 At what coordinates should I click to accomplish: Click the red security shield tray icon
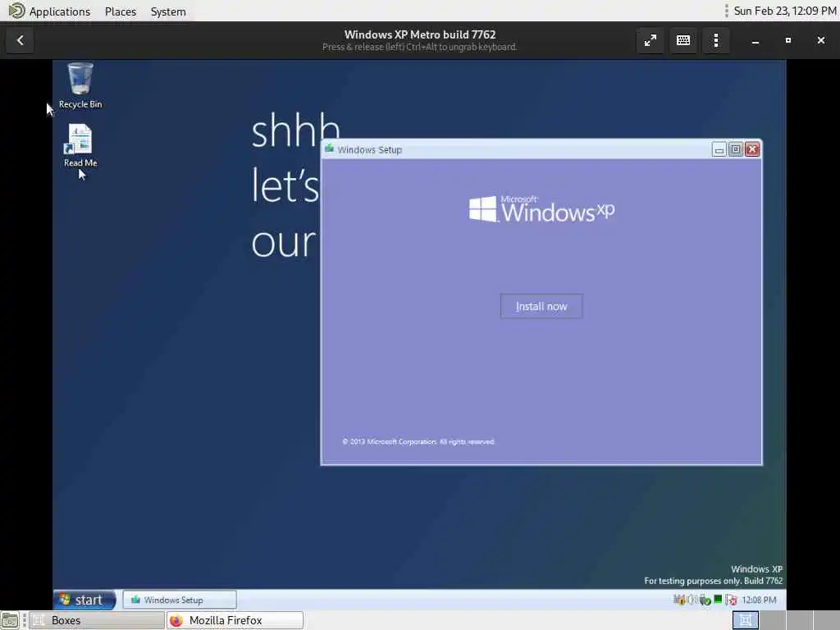coord(732,600)
